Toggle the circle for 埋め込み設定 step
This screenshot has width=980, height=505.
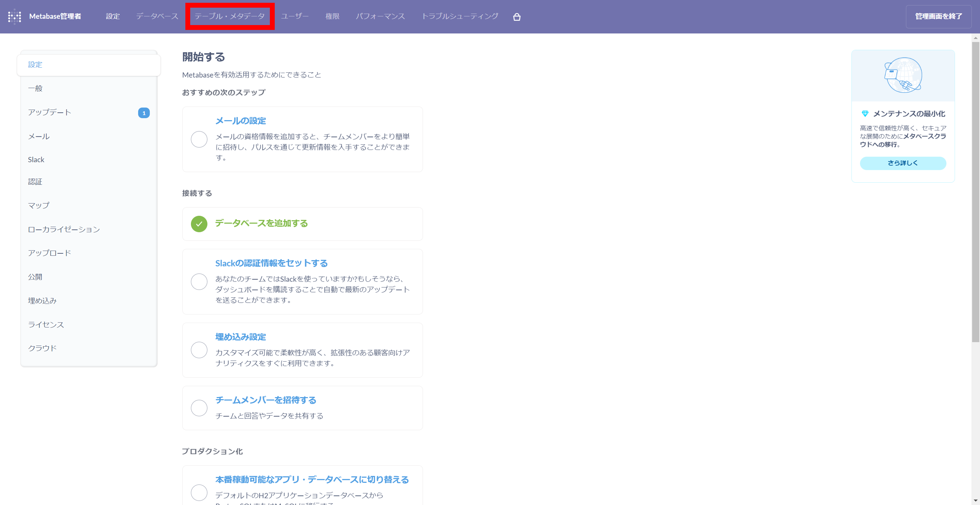(x=199, y=350)
